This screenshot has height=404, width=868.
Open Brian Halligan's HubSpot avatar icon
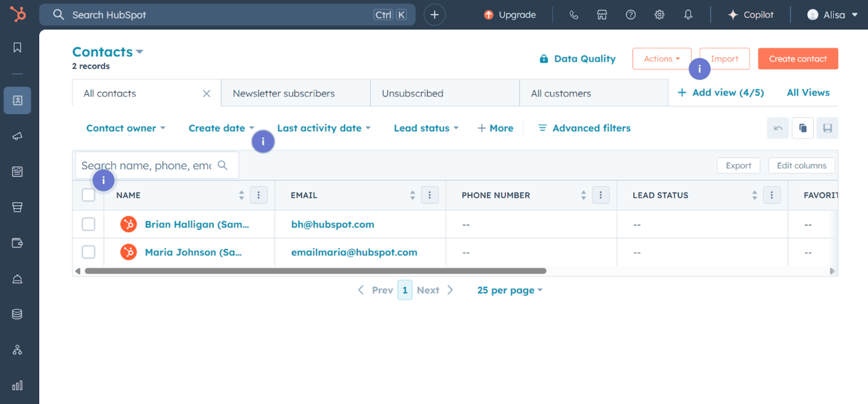(128, 224)
